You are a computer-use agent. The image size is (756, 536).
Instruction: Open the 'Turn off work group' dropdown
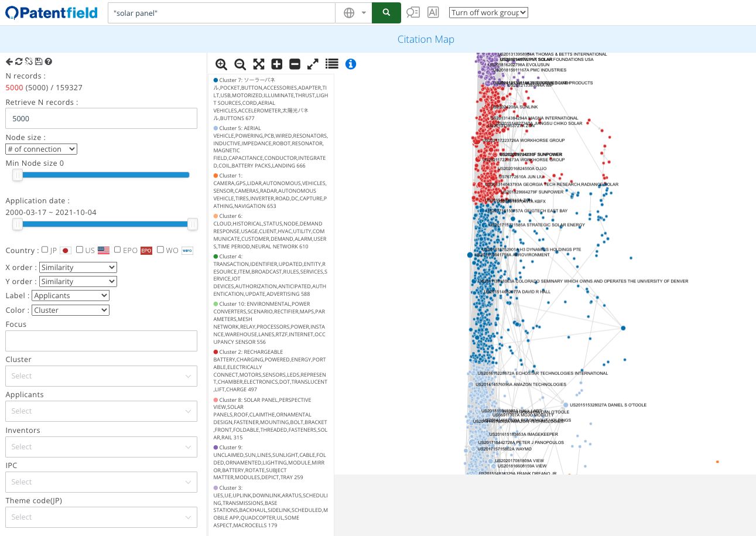tap(488, 12)
